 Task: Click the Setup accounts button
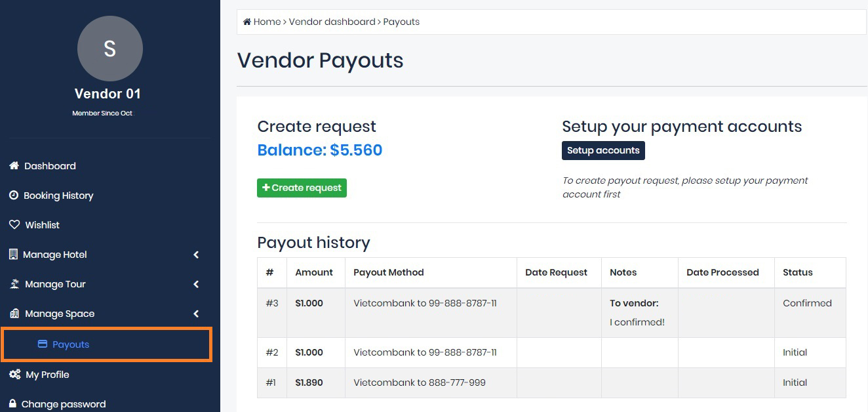pos(603,150)
